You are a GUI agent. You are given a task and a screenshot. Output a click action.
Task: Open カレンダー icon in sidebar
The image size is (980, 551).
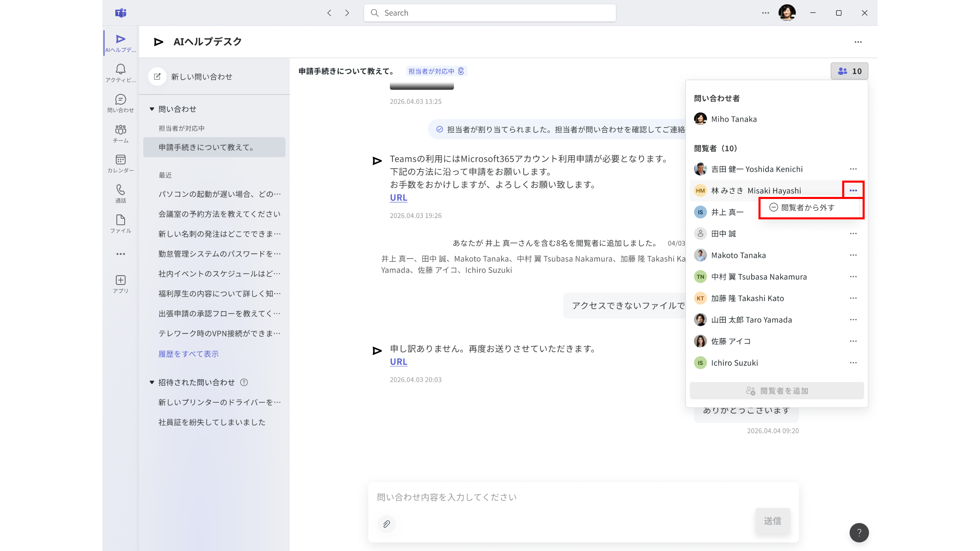120,164
